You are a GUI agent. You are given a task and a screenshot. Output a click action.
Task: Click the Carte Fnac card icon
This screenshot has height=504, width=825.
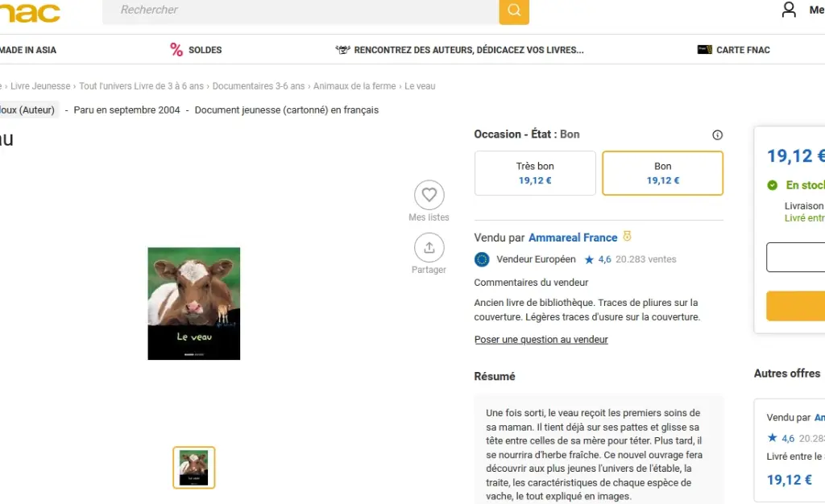(704, 49)
